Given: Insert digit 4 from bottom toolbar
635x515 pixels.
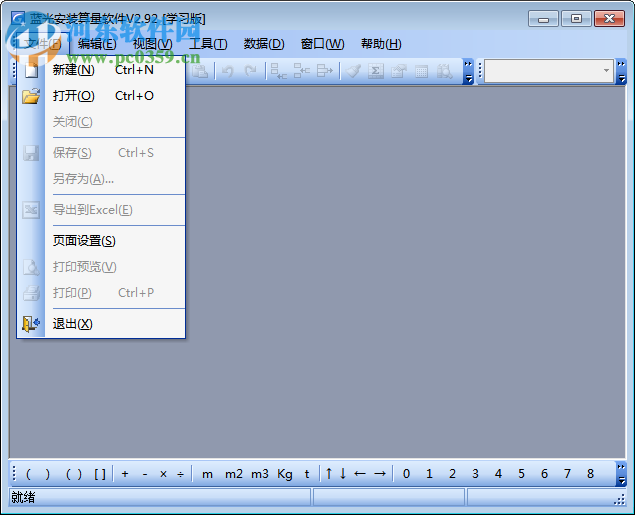Looking at the screenshot, I should [498, 474].
